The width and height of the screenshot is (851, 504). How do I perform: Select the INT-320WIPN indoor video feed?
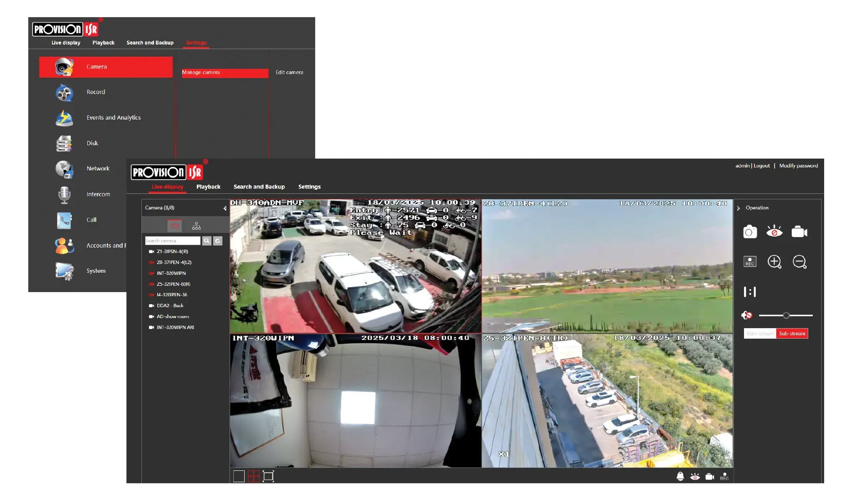click(x=355, y=401)
